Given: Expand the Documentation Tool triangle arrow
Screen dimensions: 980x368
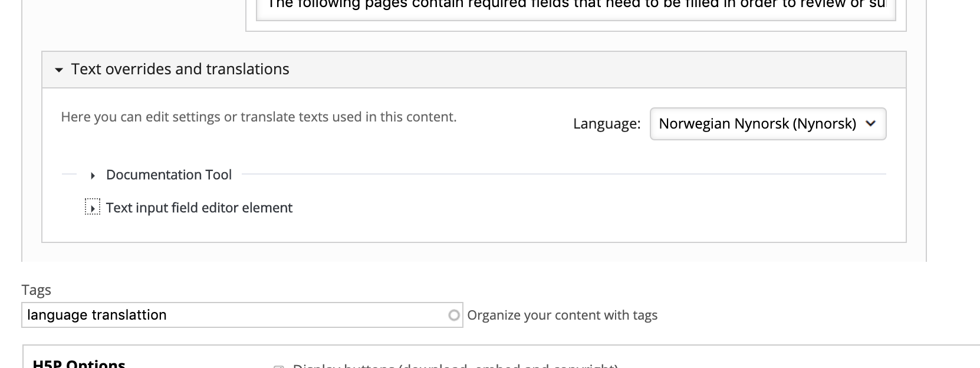Looking at the screenshot, I should click(93, 176).
